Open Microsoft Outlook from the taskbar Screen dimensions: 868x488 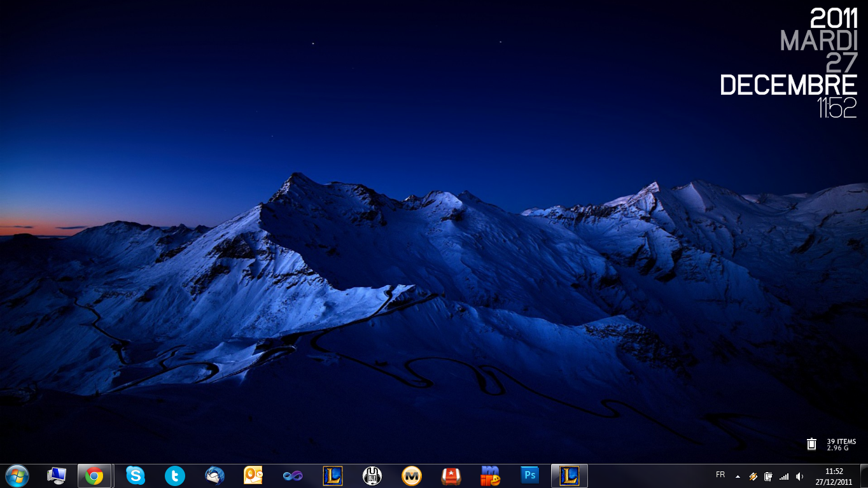tap(253, 476)
